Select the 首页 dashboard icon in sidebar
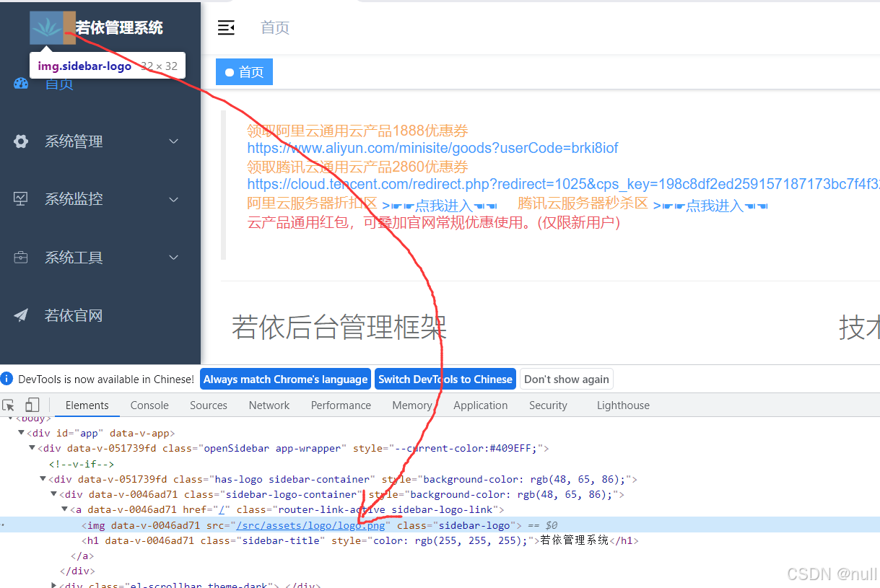Screen dimensions: 880x588 19,84
